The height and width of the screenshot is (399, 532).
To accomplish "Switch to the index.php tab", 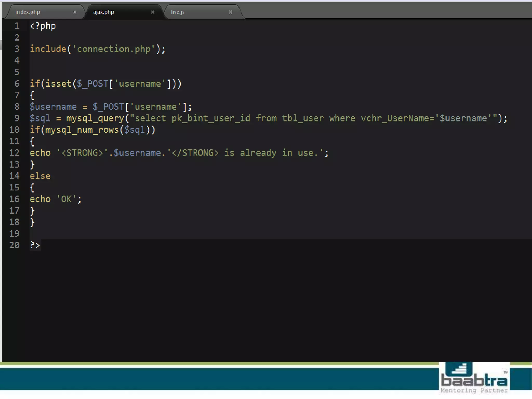I will point(28,12).
